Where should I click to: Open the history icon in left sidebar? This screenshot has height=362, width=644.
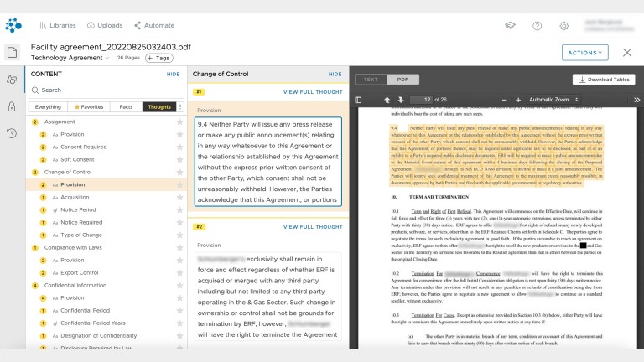[12, 133]
